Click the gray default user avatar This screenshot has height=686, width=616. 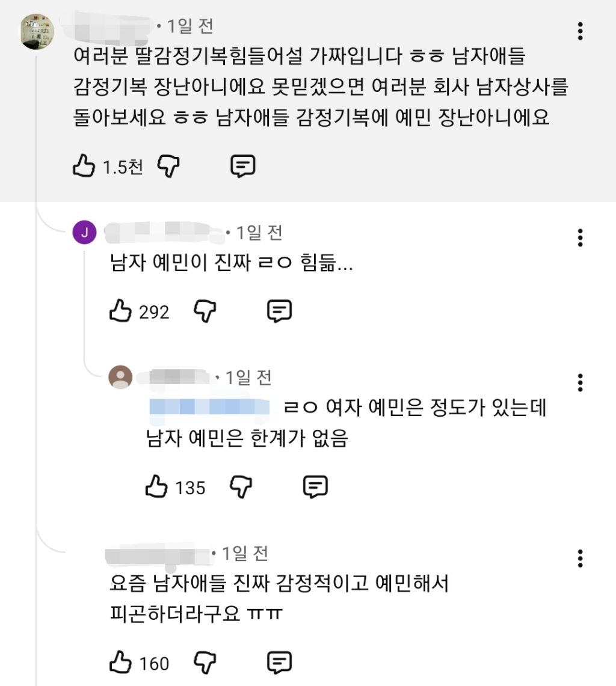120,378
